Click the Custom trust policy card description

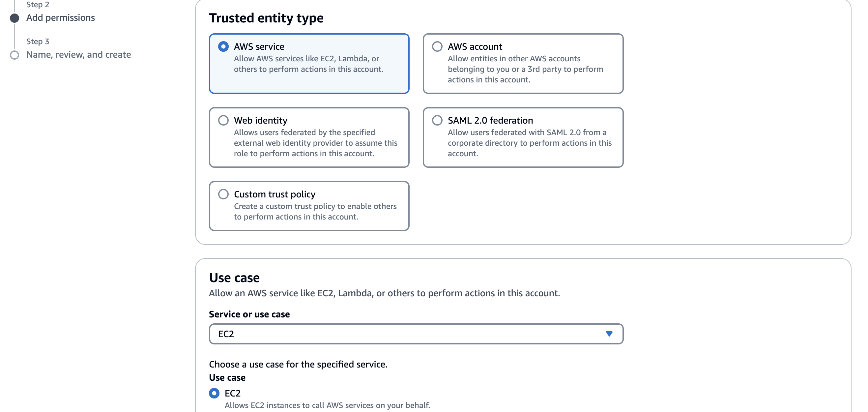(x=315, y=211)
